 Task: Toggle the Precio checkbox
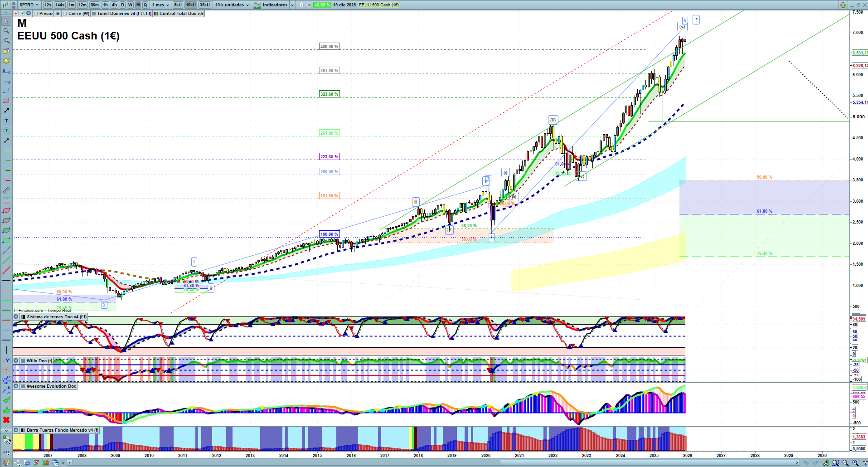point(36,14)
